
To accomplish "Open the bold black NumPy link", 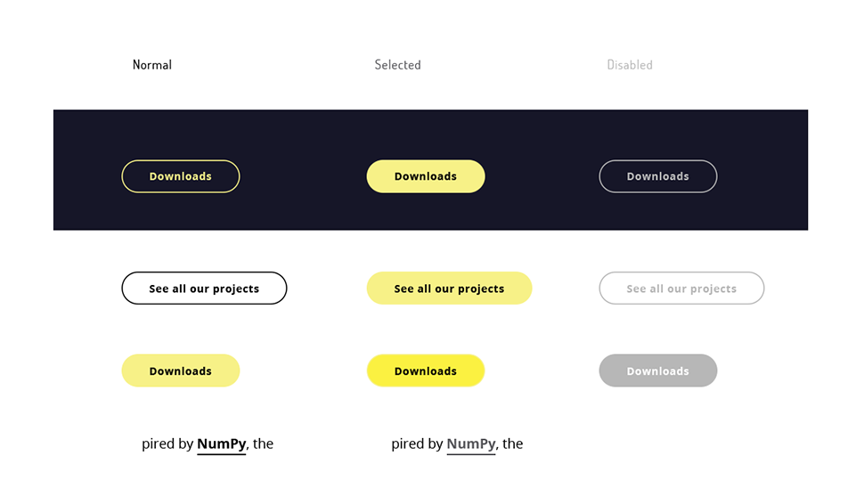I will click(x=221, y=443).
